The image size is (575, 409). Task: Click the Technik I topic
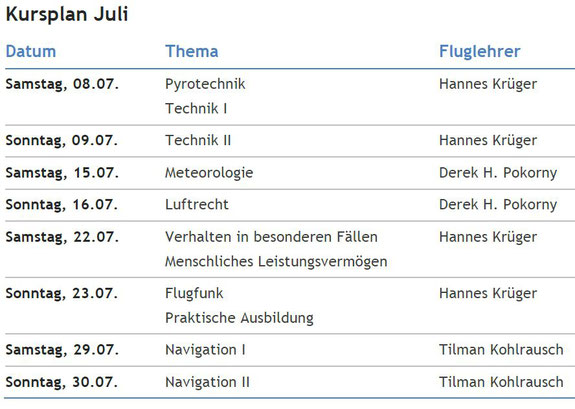[196, 109]
